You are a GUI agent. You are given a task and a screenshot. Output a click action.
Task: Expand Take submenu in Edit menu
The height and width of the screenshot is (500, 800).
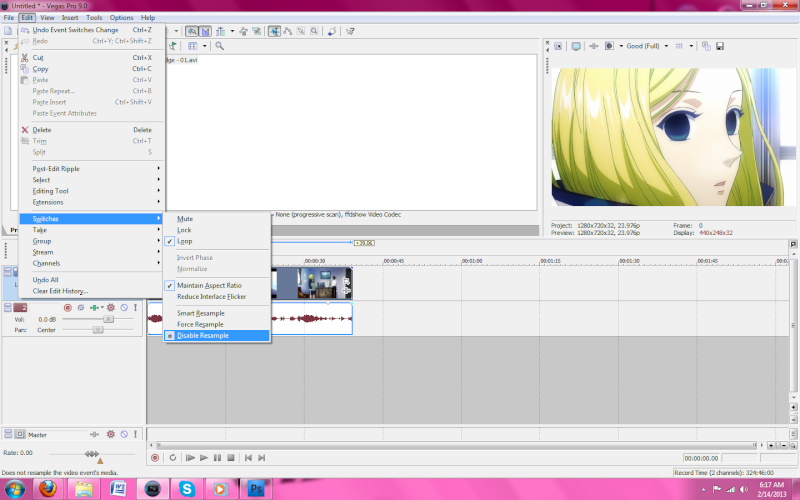[91, 230]
